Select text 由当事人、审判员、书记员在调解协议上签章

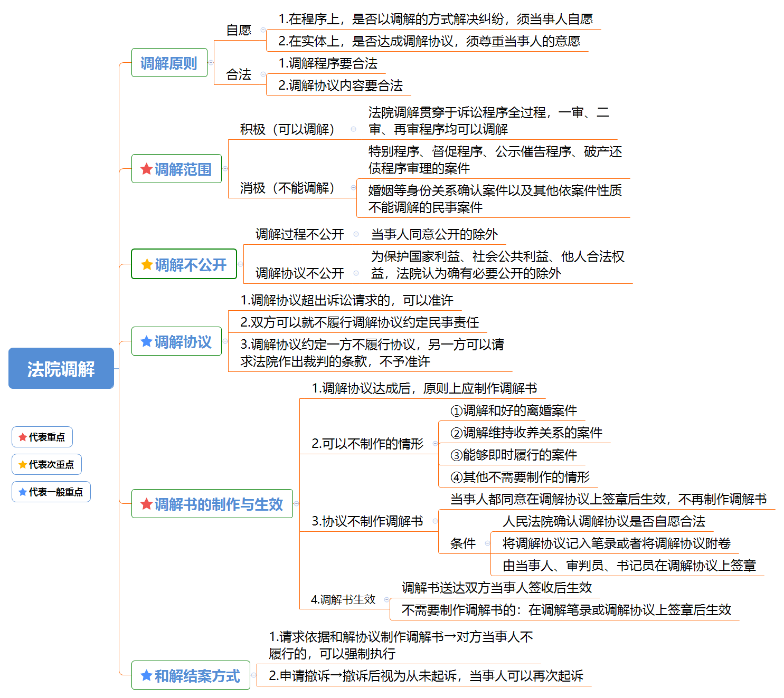point(629,566)
